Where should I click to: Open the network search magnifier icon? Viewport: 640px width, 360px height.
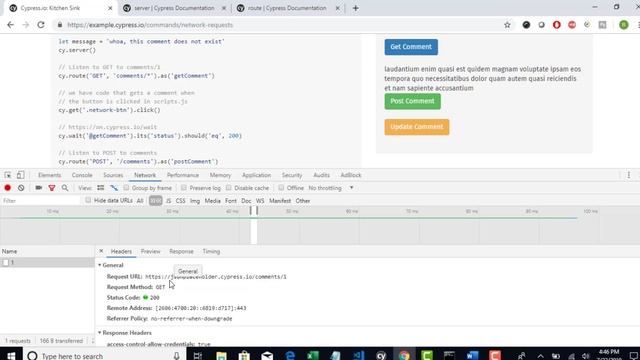click(65, 188)
